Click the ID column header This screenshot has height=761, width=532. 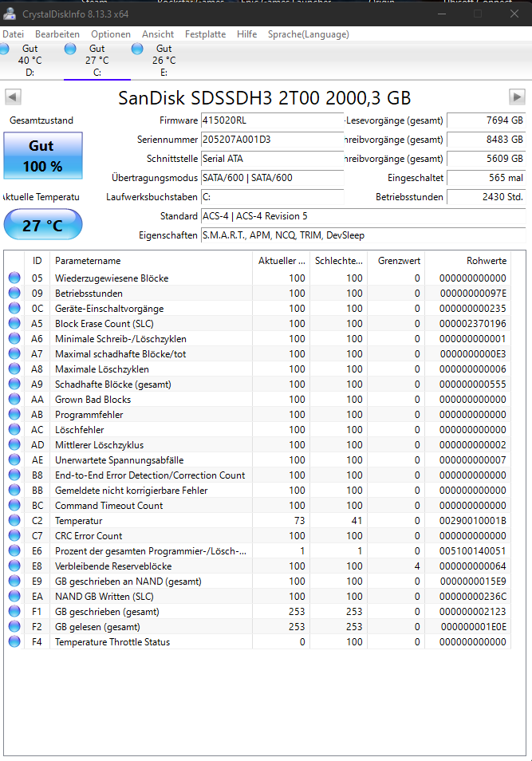[x=37, y=261]
